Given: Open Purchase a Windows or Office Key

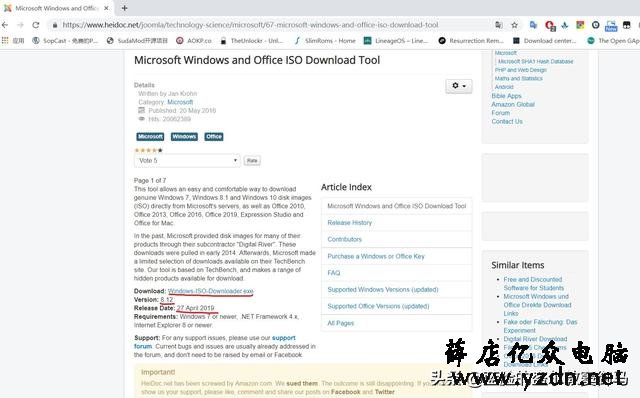Looking at the screenshot, I should tap(376, 256).
